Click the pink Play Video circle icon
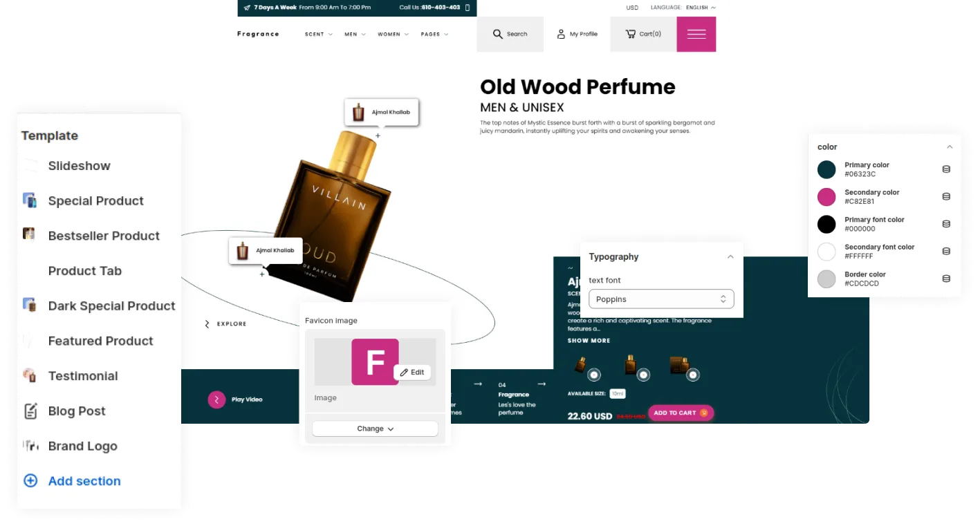The image size is (980, 526). (x=216, y=400)
